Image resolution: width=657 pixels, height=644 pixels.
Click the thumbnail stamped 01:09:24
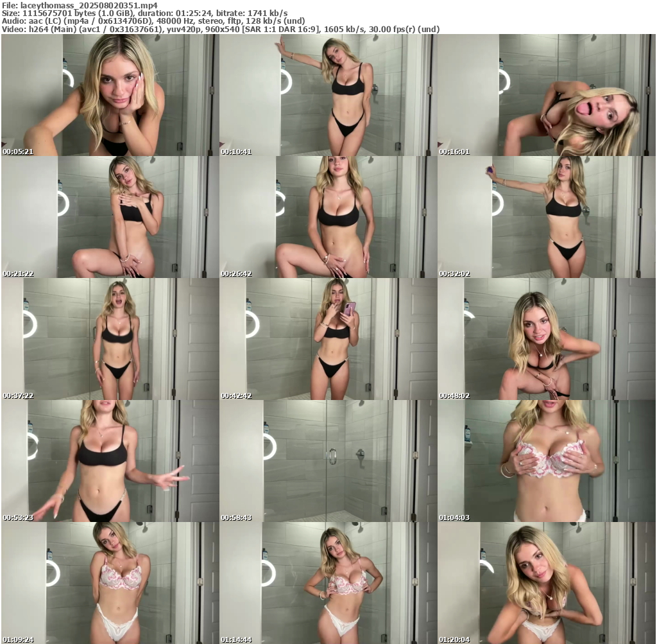tap(110, 583)
